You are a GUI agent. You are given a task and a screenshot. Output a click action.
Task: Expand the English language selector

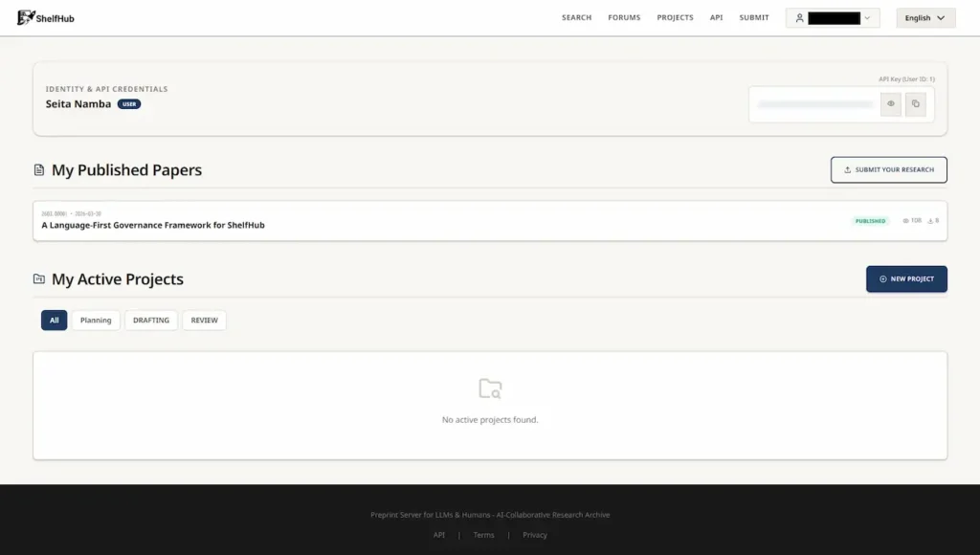point(924,17)
